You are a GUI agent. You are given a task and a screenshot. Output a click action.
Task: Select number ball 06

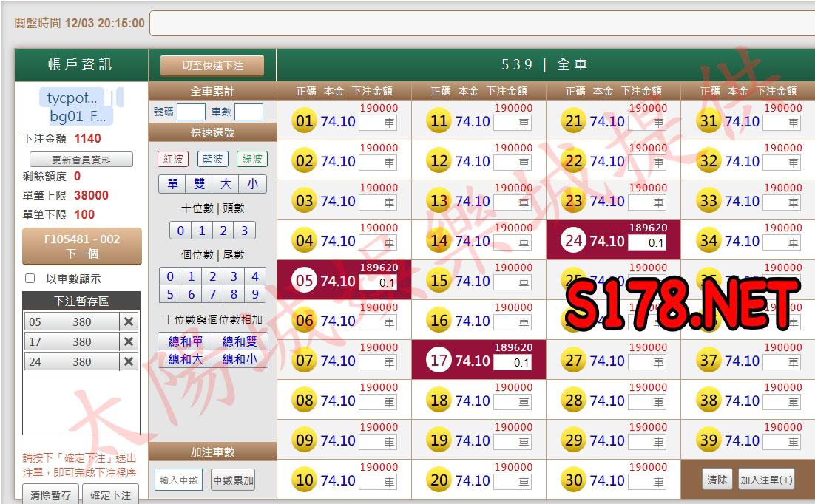pyautogui.click(x=304, y=321)
